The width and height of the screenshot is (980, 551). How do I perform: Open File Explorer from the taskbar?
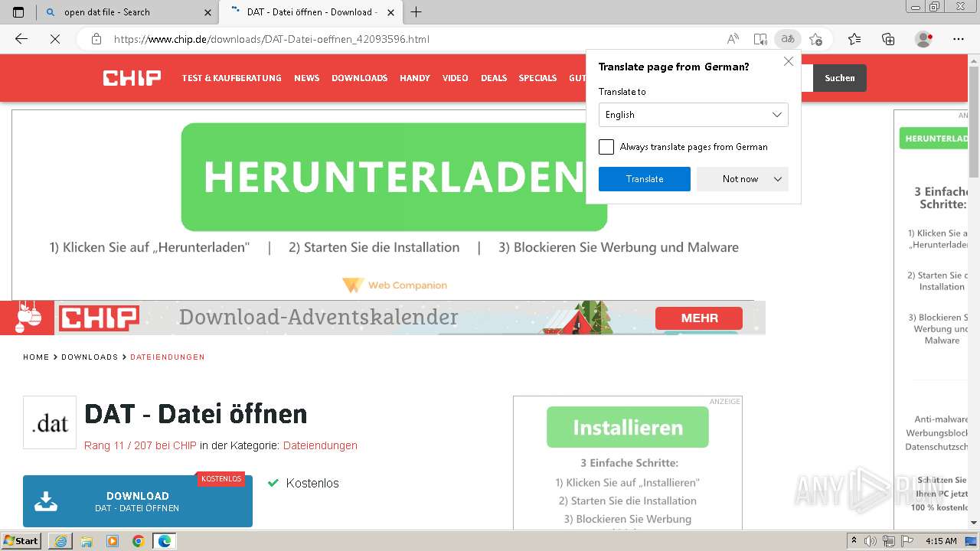[87, 541]
